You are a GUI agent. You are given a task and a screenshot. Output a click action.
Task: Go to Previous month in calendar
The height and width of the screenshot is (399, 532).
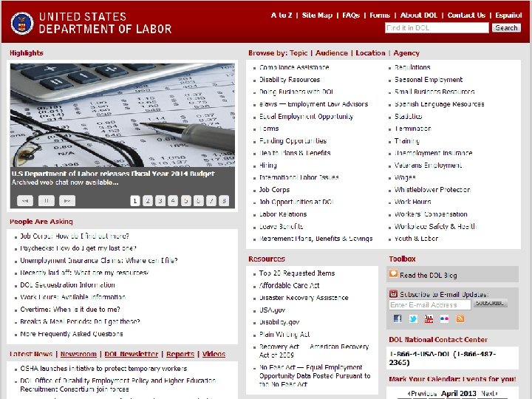422,394
